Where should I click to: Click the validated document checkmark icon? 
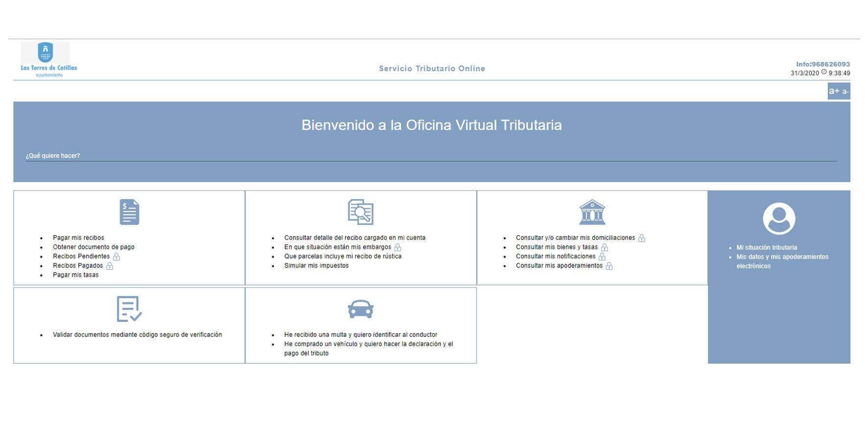(x=129, y=309)
